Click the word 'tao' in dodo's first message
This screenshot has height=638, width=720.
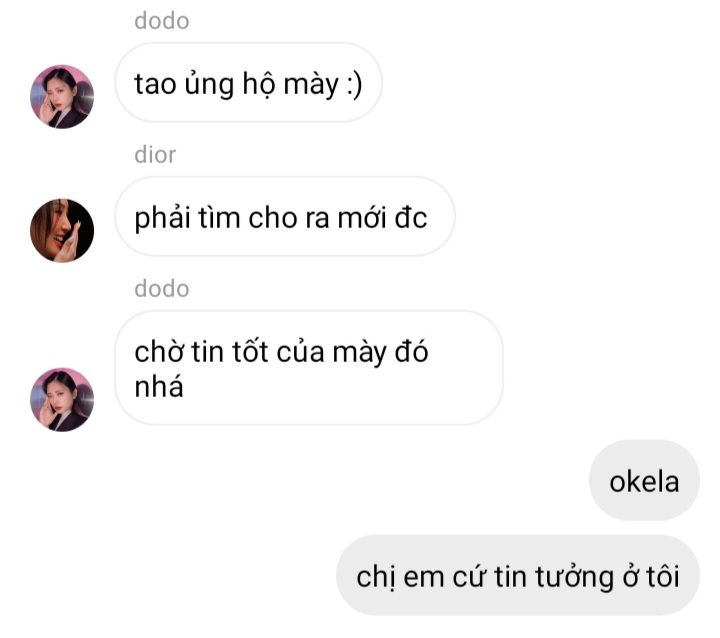(x=155, y=85)
